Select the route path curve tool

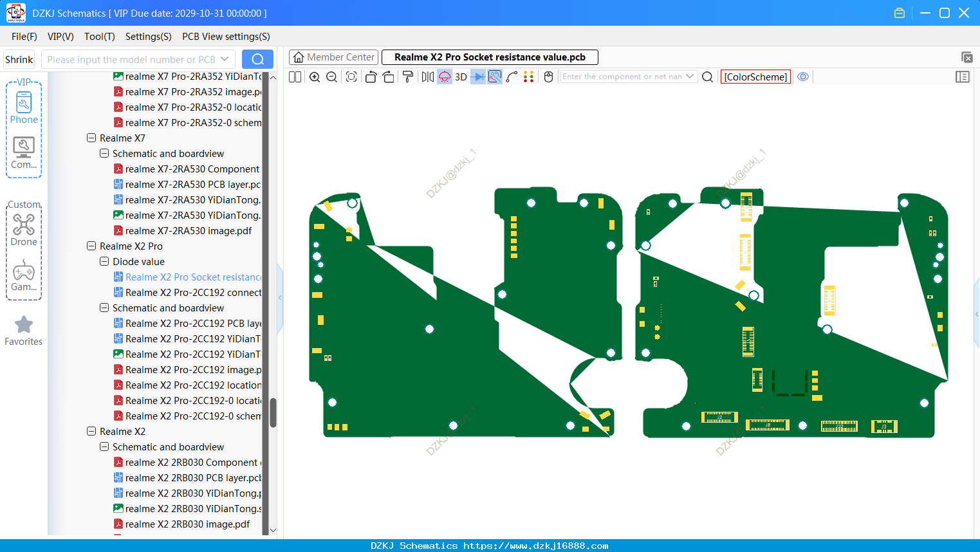pos(512,77)
